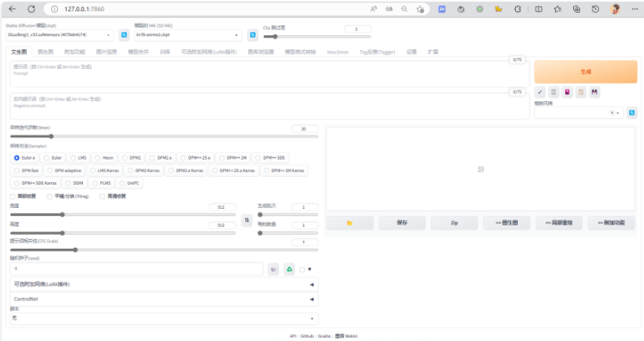The image size is (644, 341).
Task: Open browser settings and more ellipsis menu
Action: [634, 9]
